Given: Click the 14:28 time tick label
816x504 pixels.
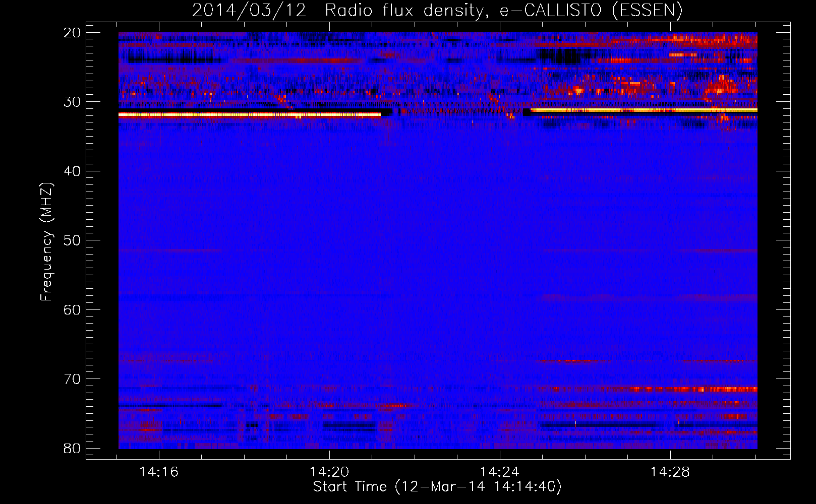Looking at the screenshot, I should pyautogui.click(x=670, y=472).
